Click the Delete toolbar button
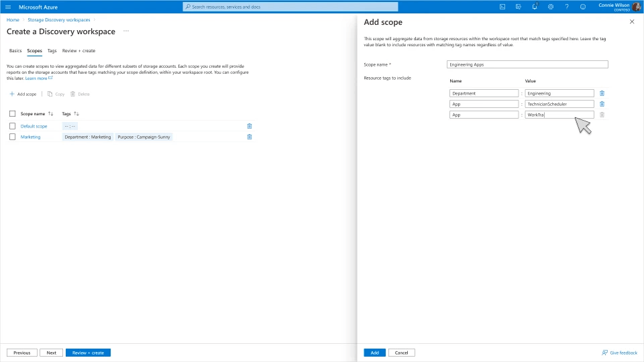This screenshot has height=362, width=644. point(80,94)
